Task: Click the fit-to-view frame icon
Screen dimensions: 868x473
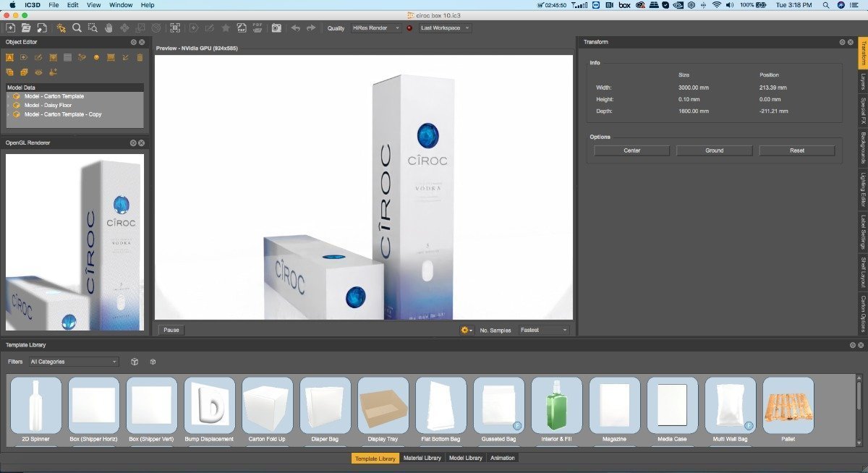Action: tap(175, 28)
